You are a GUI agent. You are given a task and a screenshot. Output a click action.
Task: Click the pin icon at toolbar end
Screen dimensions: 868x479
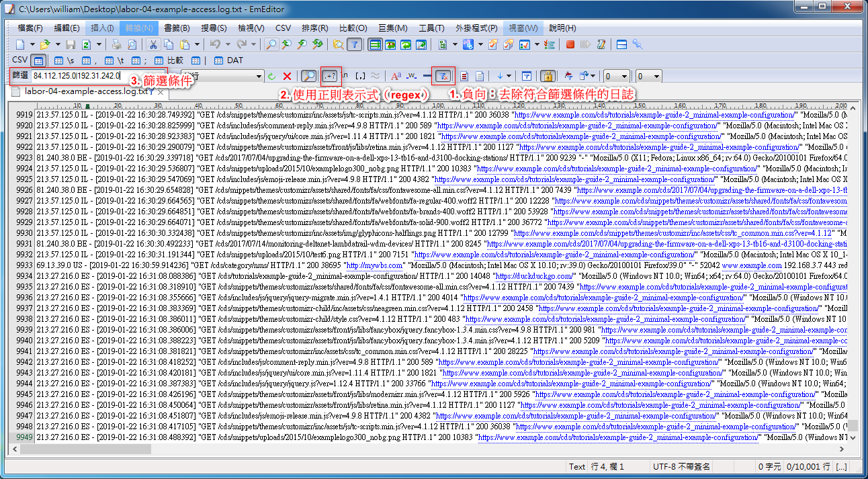(x=636, y=44)
